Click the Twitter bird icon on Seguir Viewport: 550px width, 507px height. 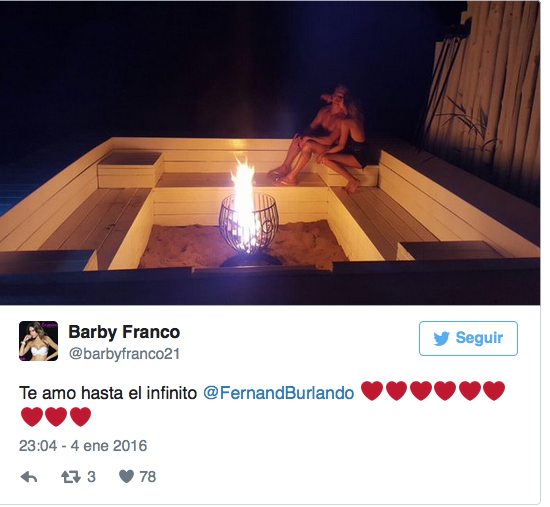point(441,339)
